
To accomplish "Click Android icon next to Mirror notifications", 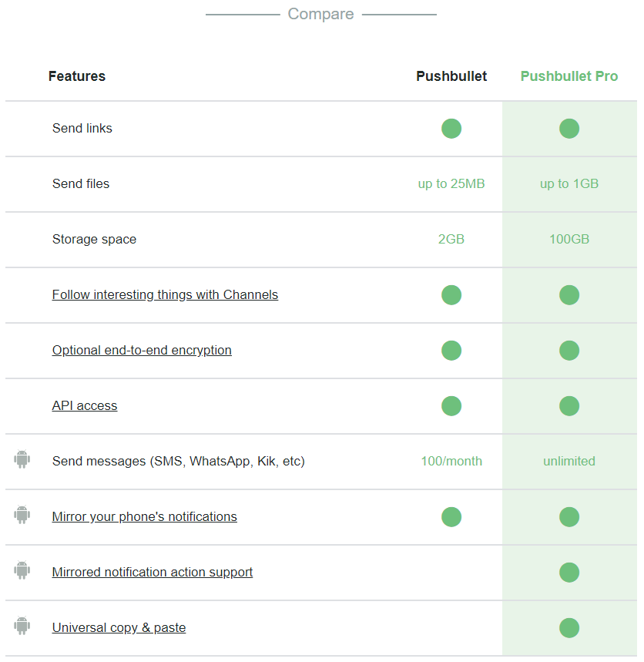I will click(22, 515).
